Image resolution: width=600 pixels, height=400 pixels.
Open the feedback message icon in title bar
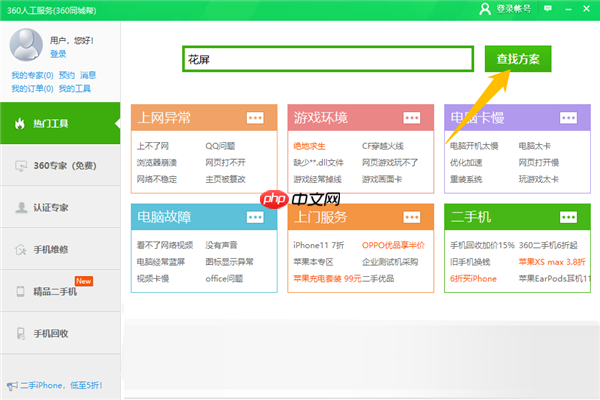point(548,8)
